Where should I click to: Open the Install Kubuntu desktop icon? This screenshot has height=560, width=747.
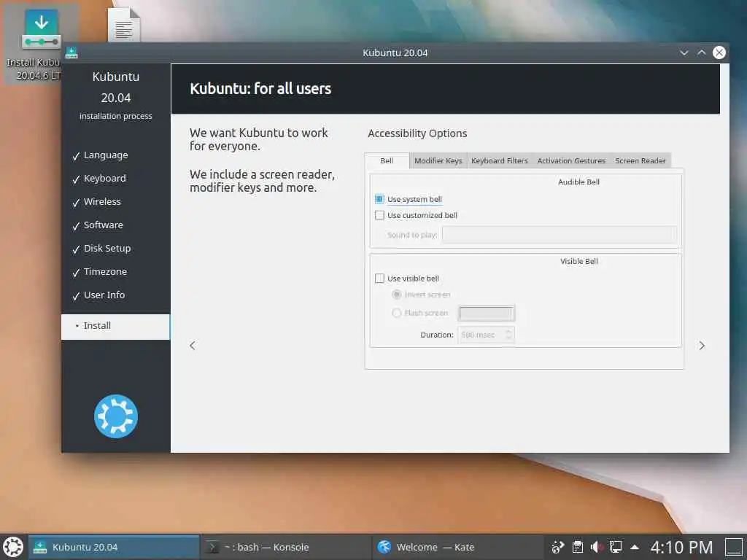coord(40,43)
